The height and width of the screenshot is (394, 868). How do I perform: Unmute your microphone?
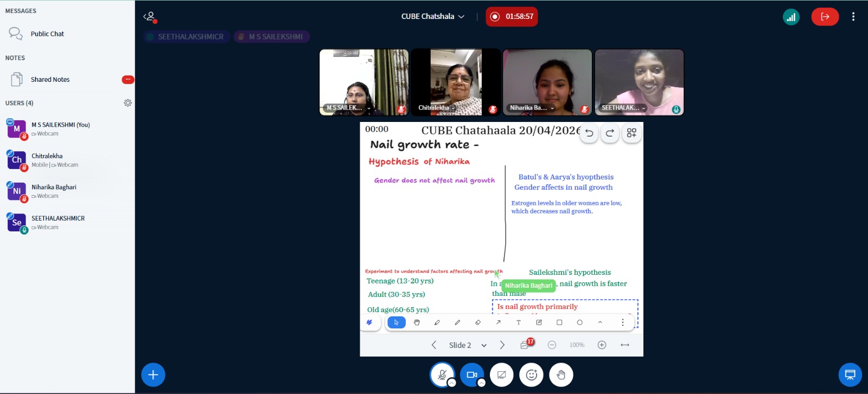point(442,375)
